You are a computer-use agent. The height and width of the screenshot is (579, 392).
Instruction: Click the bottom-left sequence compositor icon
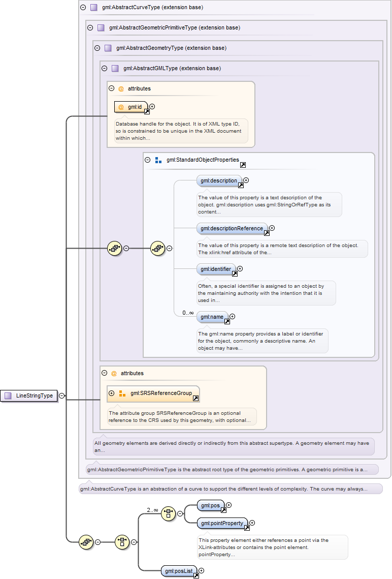point(86,542)
